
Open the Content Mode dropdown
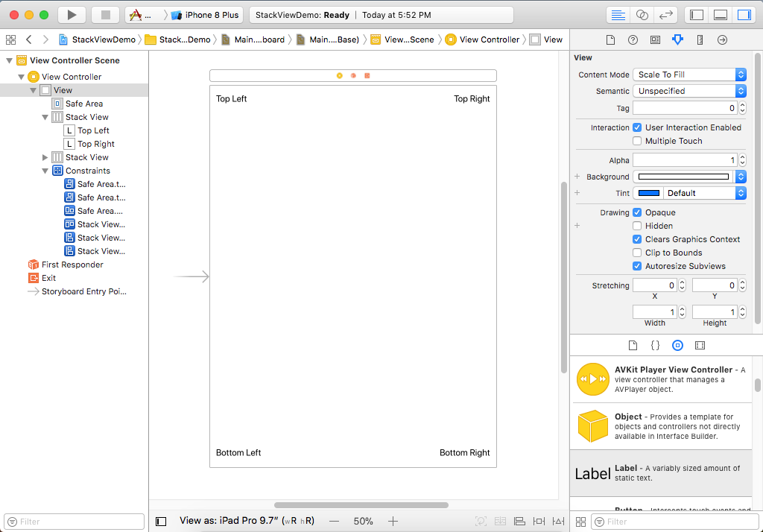(689, 75)
